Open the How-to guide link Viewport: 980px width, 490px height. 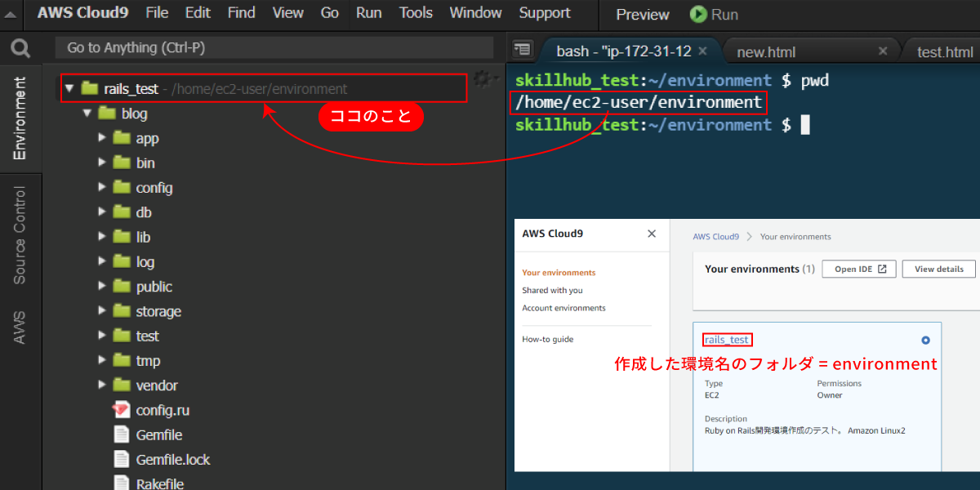(548, 339)
